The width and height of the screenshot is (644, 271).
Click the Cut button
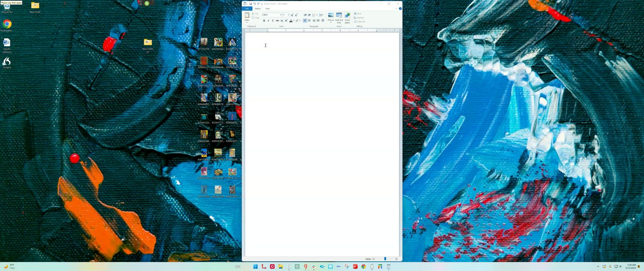tap(255, 14)
